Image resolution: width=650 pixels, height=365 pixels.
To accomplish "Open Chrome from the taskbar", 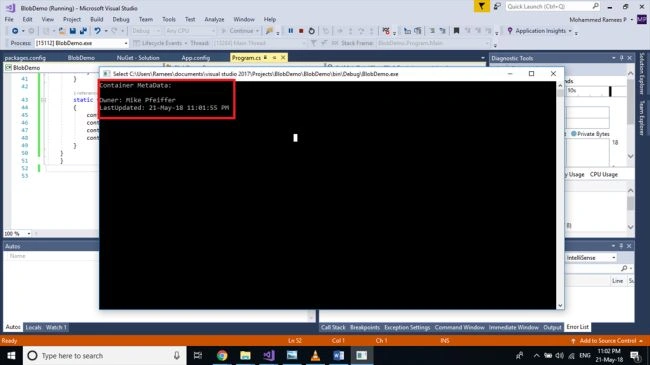I will 222,355.
